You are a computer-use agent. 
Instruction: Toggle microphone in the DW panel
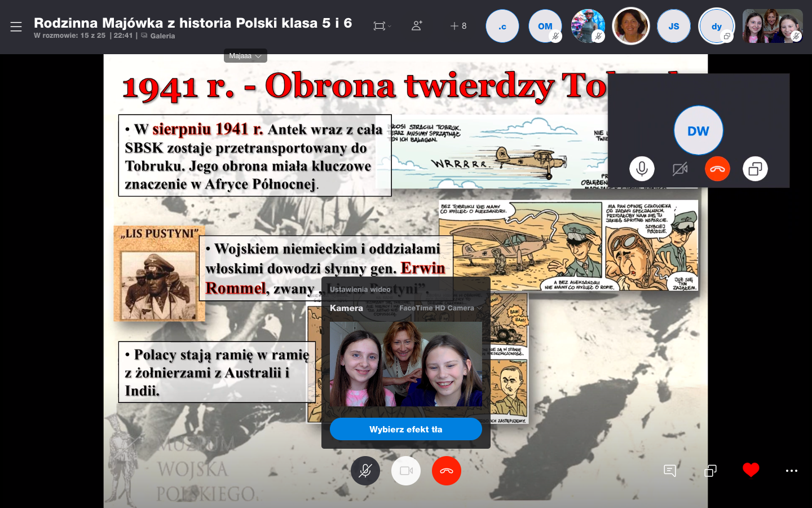(642, 169)
